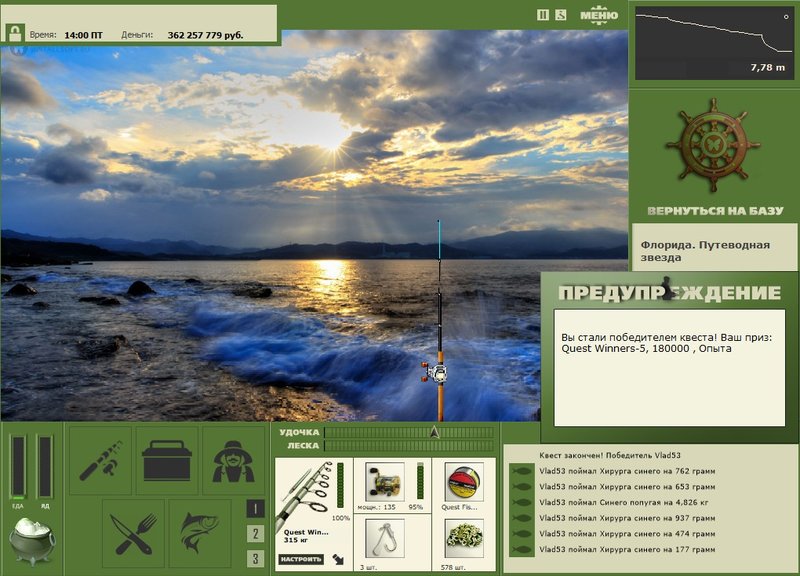Click log entry Хирурга синего на 177 грамм
The image size is (800, 576).
[627, 549]
